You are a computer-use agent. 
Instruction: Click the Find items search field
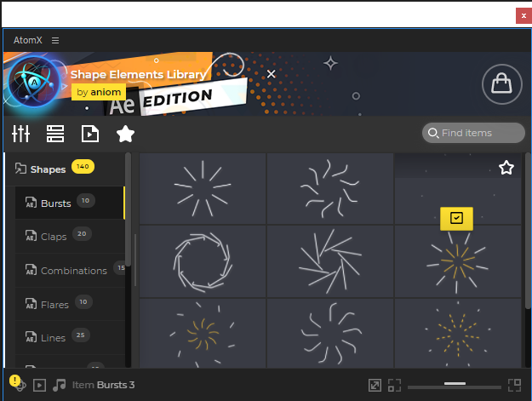473,133
